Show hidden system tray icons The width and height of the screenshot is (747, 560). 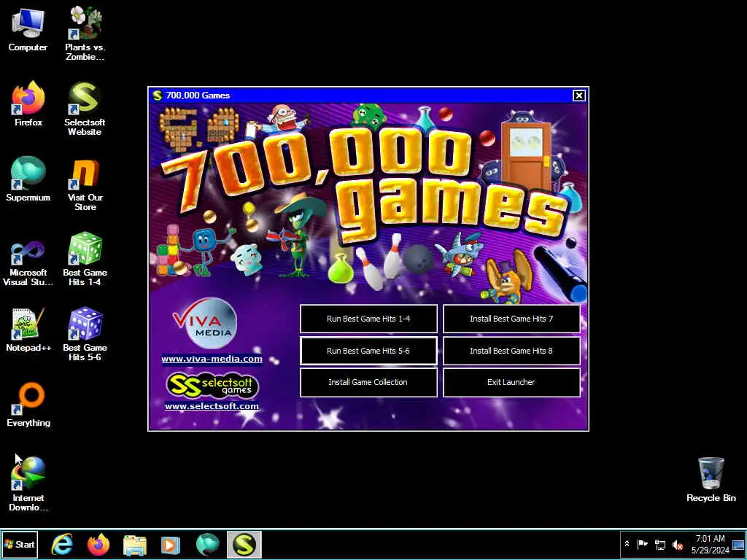[627, 544]
